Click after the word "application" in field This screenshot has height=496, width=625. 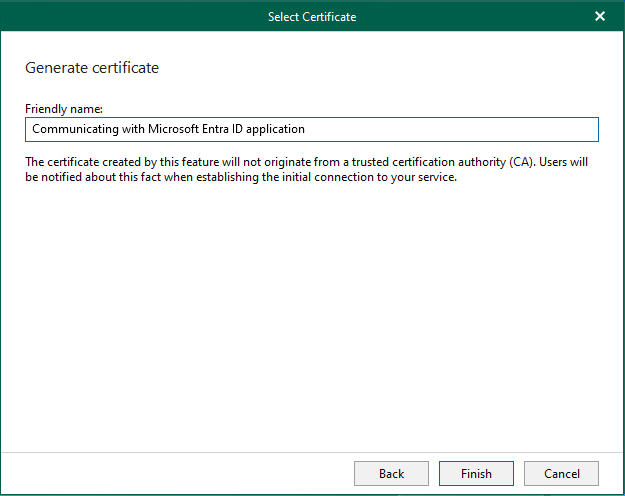pyautogui.click(x=306, y=129)
